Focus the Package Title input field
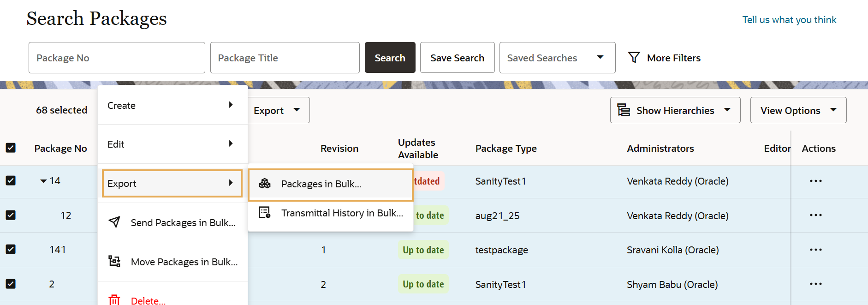The width and height of the screenshot is (868, 305). [x=285, y=58]
